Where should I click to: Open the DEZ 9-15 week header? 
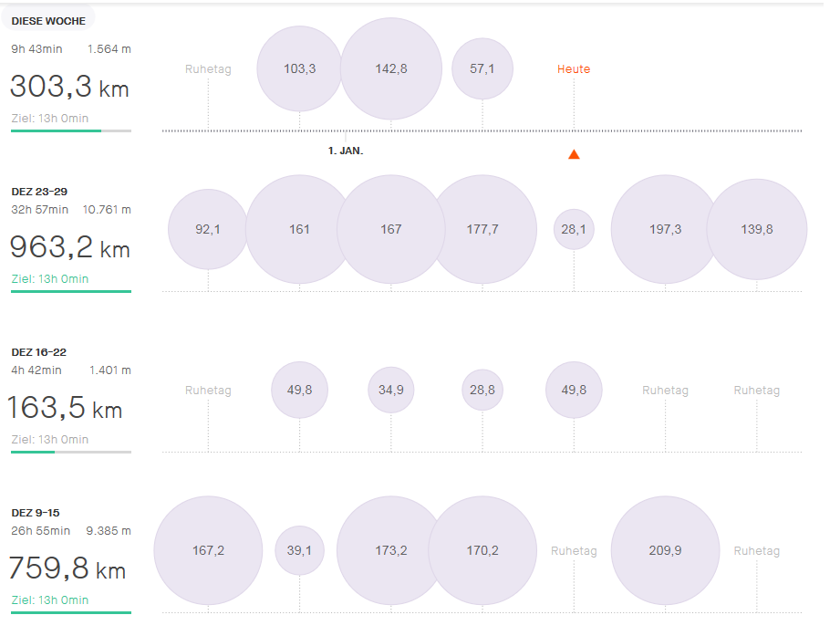(36, 513)
